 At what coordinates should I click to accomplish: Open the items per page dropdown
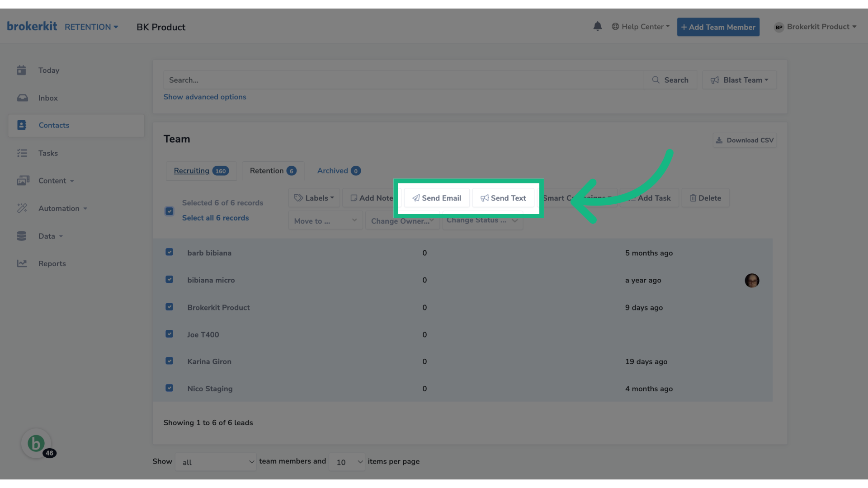(x=347, y=462)
